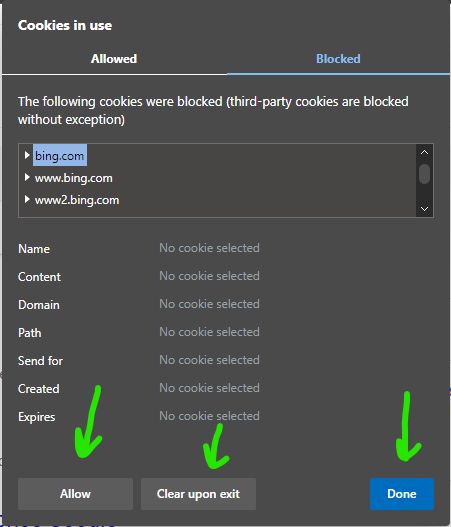Switch to the Allowed tab
Image resolution: width=451 pixels, height=527 pixels.
(114, 59)
